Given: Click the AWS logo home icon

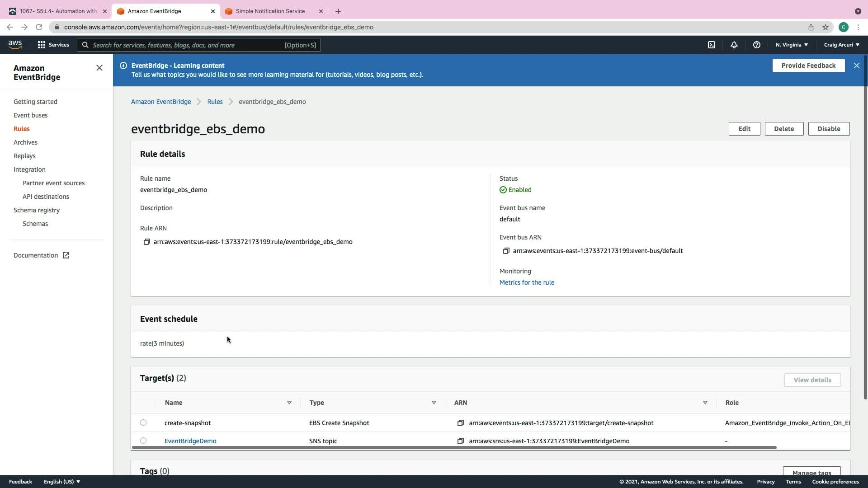Looking at the screenshot, I should tap(15, 44).
